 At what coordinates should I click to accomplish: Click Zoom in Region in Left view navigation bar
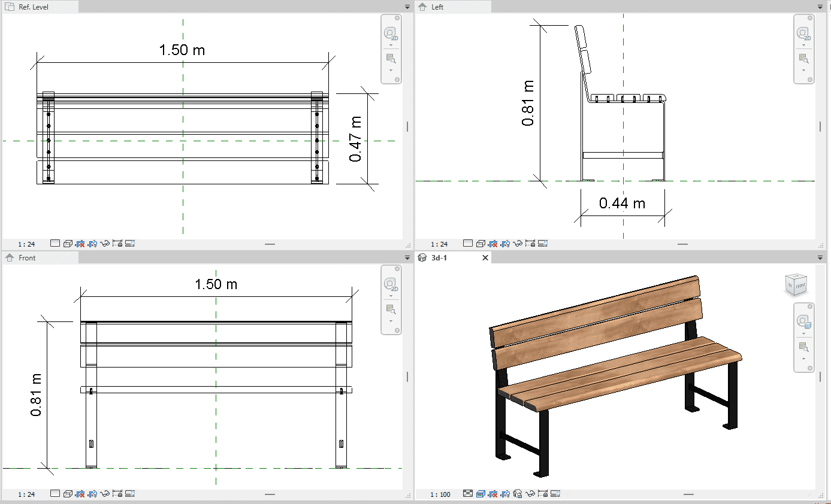[803, 58]
